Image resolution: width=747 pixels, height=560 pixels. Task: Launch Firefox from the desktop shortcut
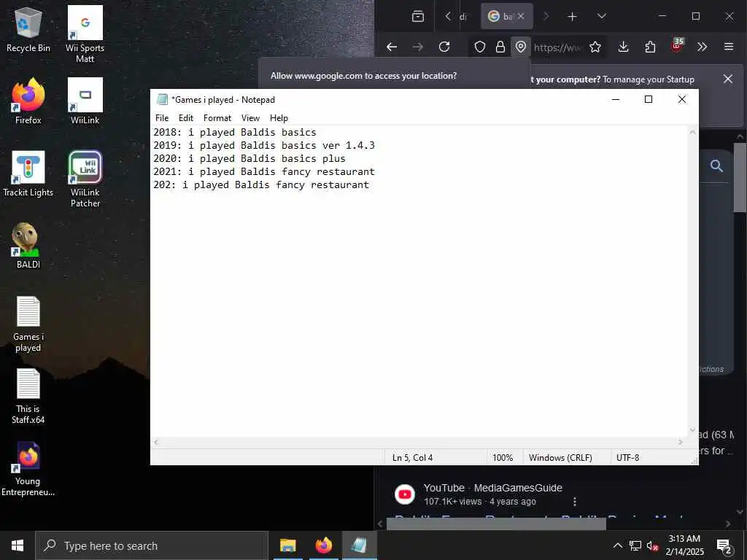[x=28, y=102]
